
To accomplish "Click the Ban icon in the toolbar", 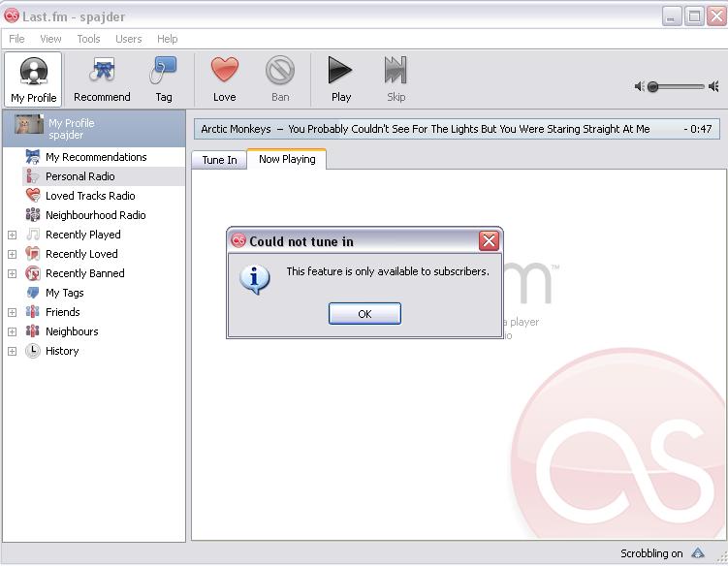I will (280, 70).
